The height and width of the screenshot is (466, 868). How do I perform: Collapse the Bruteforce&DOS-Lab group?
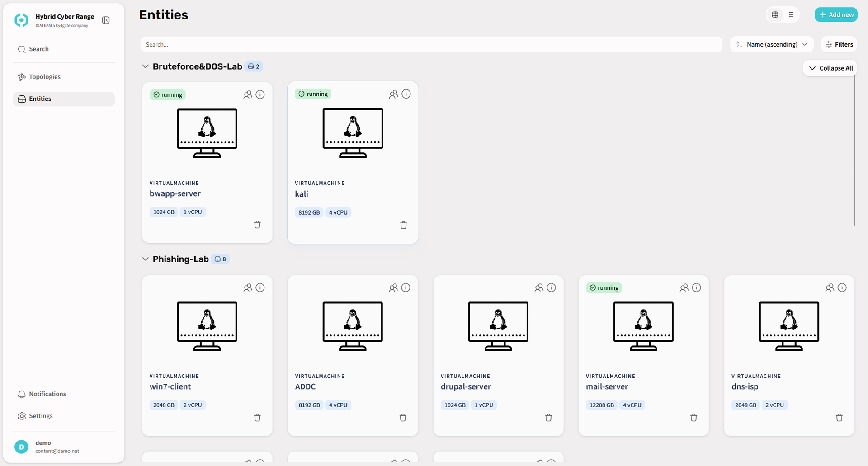click(x=145, y=66)
